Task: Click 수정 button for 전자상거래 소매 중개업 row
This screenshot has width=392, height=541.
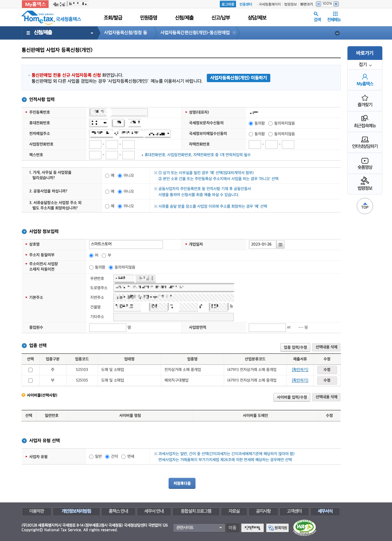Action: tap(327, 370)
